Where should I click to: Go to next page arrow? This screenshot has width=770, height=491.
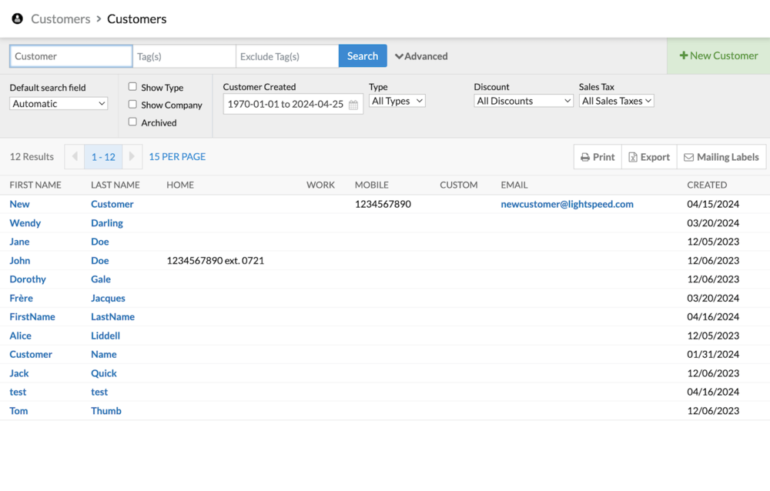point(131,157)
